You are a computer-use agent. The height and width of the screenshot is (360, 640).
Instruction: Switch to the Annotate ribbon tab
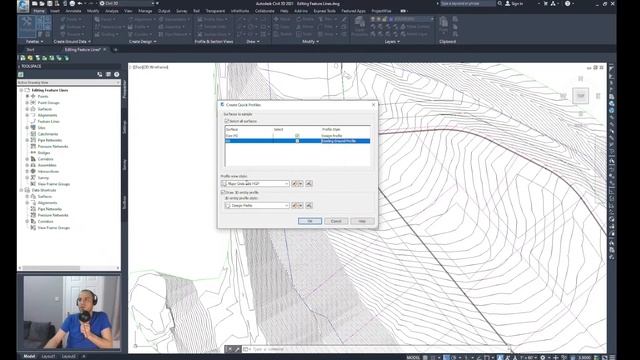(73, 11)
